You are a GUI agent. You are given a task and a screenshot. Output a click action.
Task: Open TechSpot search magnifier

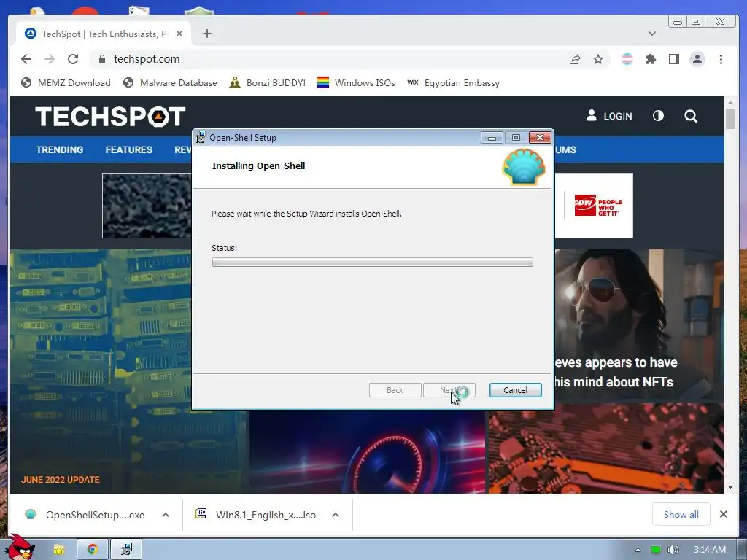[x=691, y=116]
